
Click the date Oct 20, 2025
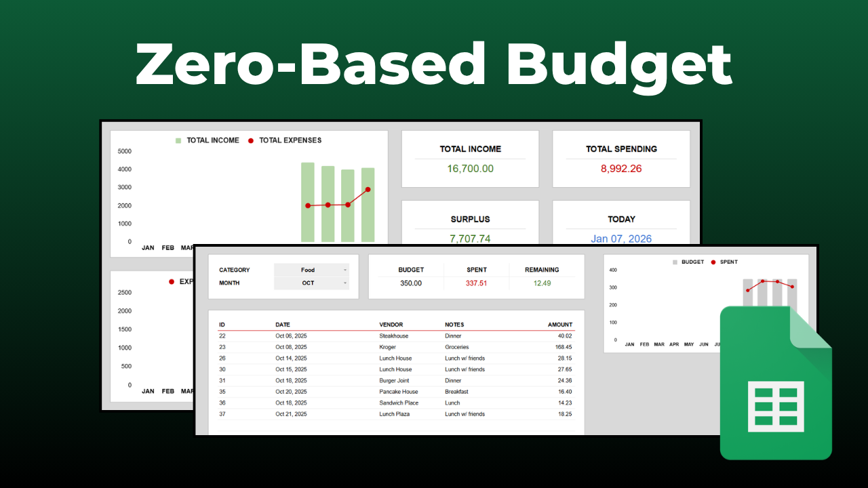(291, 392)
